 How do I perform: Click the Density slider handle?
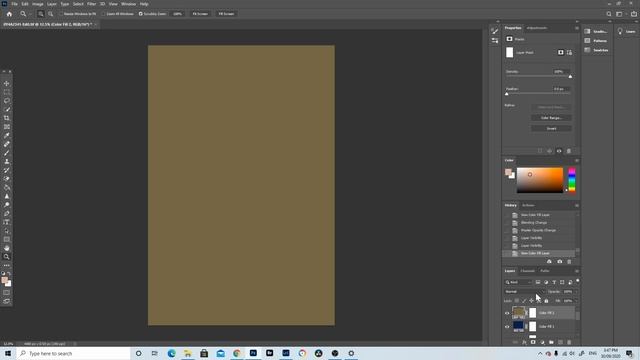click(x=570, y=77)
